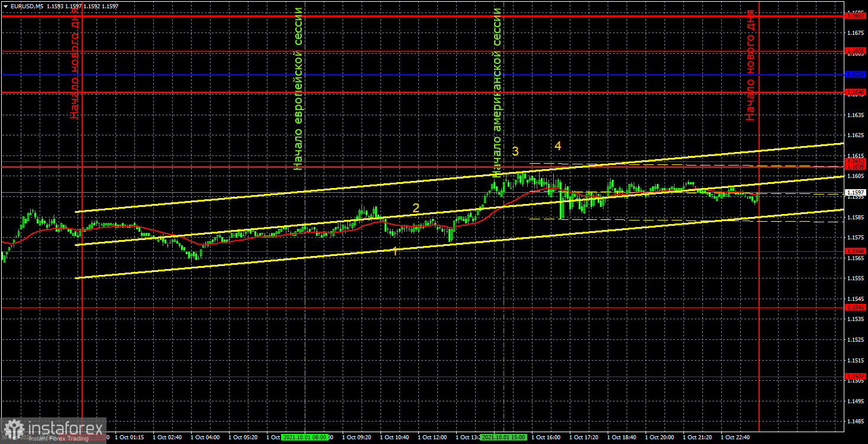Click the 1.1625 price axis tick

coord(856,135)
